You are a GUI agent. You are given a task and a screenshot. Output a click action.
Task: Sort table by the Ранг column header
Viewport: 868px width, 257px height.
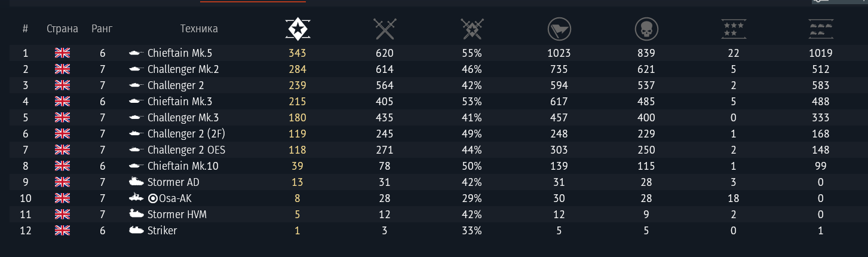point(102,29)
